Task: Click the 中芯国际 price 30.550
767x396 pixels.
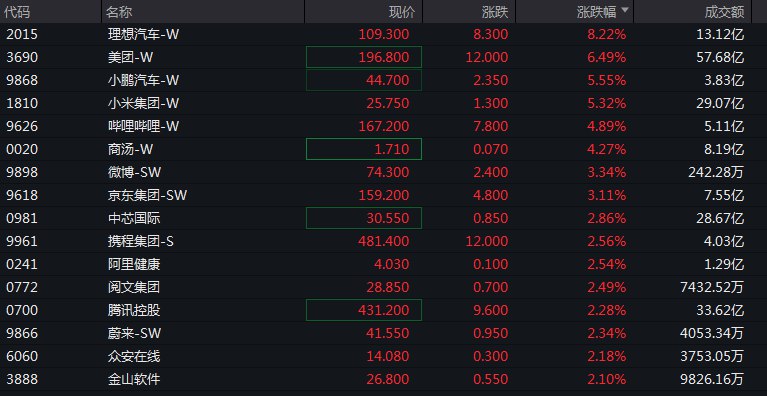Action: (364, 218)
